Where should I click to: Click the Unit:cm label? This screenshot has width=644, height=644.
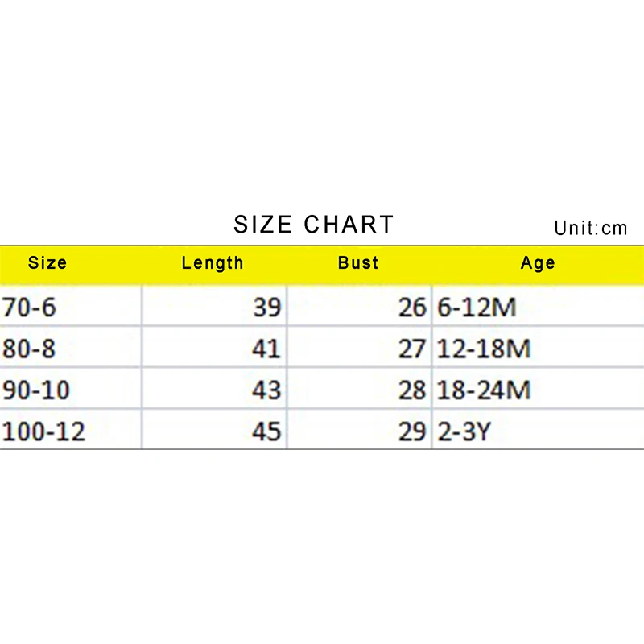(x=590, y=228)
